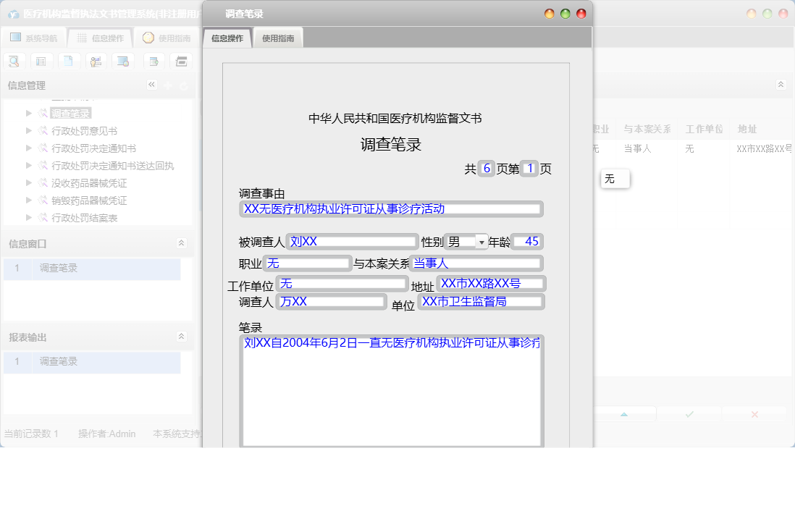This screenshot has width=795, height=532.
Task: Click the personnel presentation toolbar icon
Action: pyautogui.click(x=96, y=61)
